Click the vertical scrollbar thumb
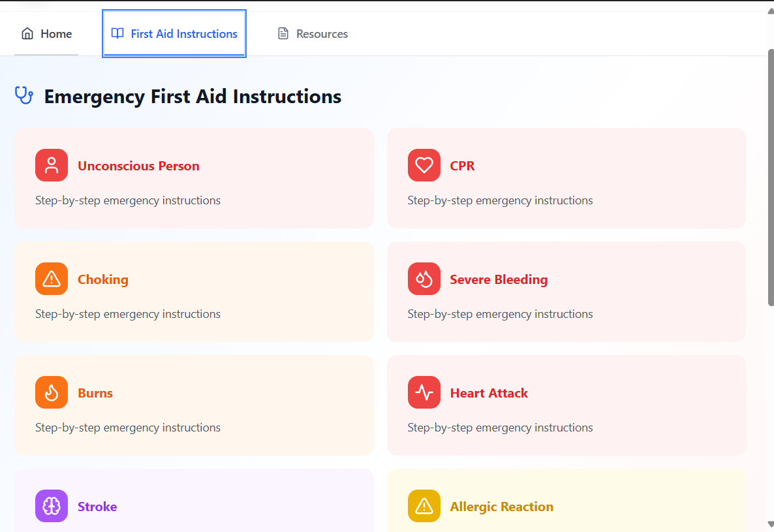Viewport: 774px width, 532px height. pyautogui.click(x=770, y=176)
